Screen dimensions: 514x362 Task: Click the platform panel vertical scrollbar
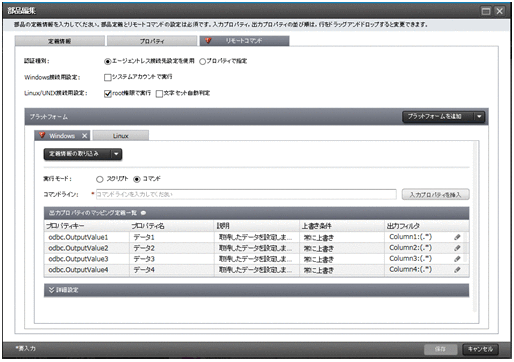(x=475, y=227)
